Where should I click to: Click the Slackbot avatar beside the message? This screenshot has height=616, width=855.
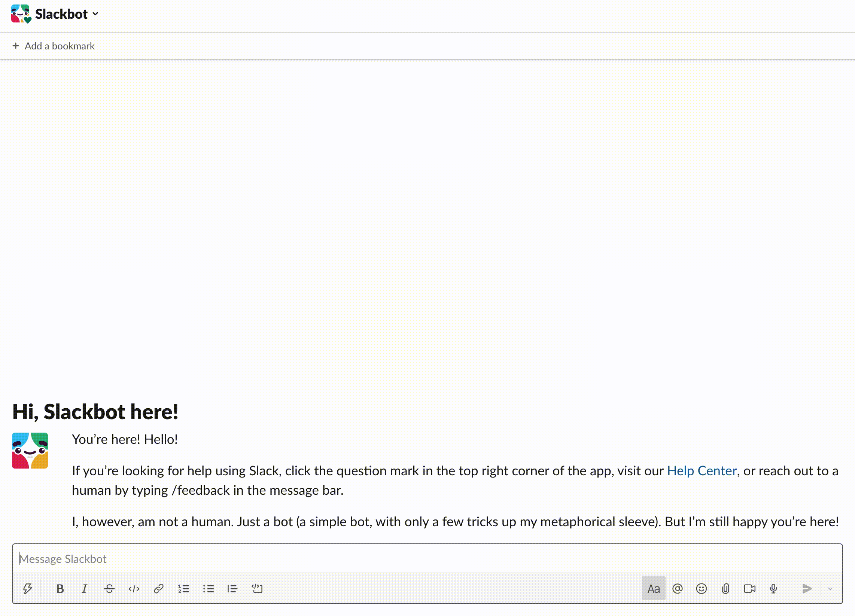tap(30, 451)
